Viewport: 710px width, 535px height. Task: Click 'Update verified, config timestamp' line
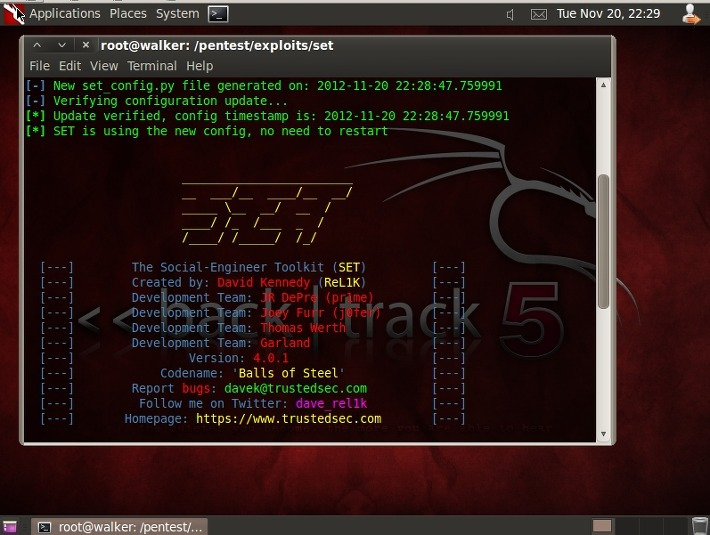coord(267,116)
